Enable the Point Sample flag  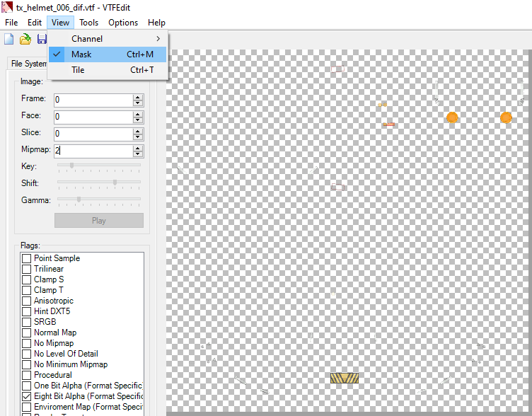[x=26, y=258]
